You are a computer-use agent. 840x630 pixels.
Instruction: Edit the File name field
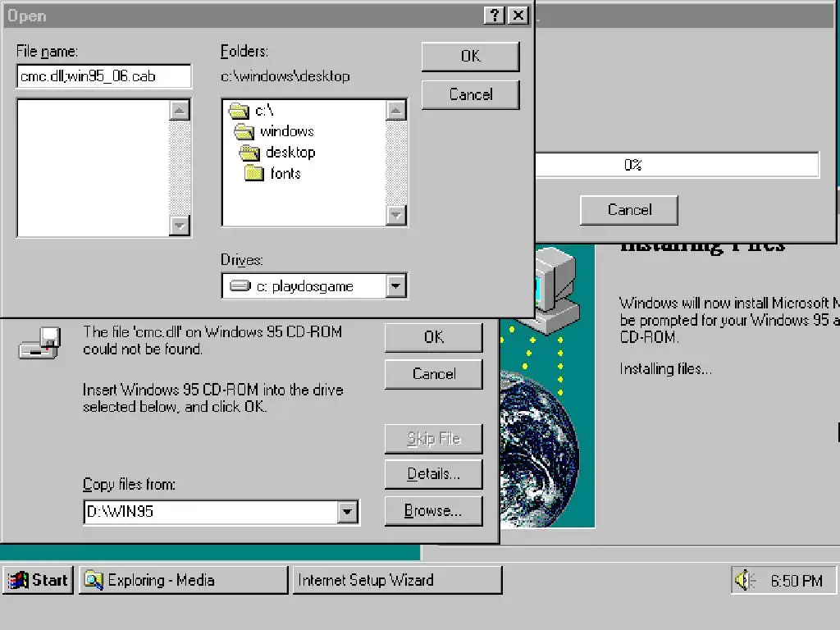tap(104, 76)
